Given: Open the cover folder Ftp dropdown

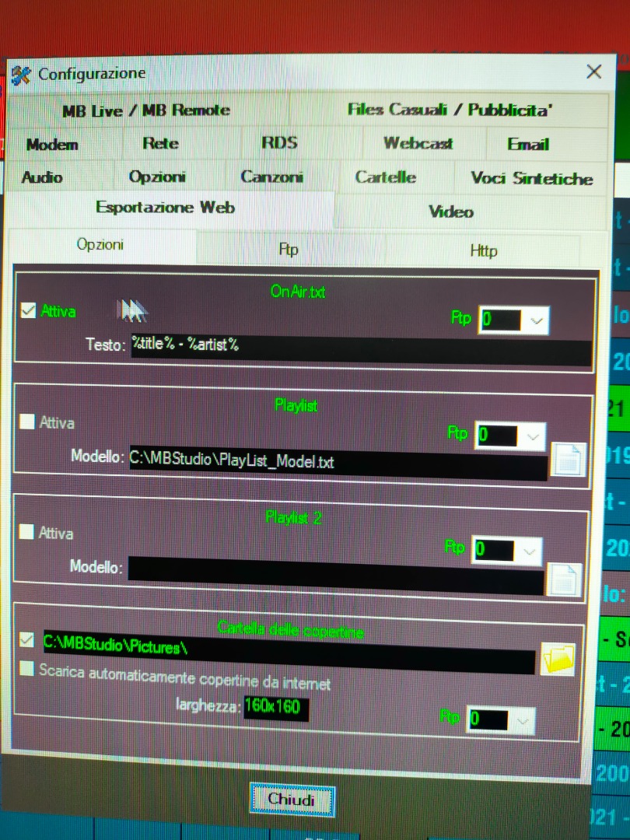Looking at the screenshot, I should [523, 720].
